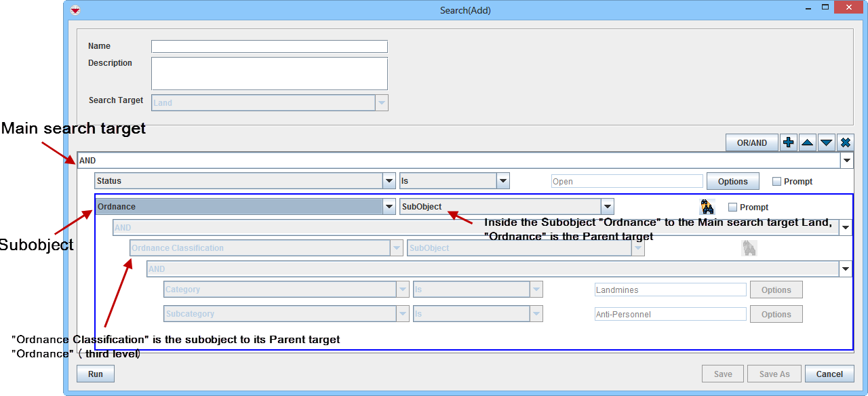Open the Is operator dropdown in Status row
Screen dimensions: 868x396
(502, 181)
